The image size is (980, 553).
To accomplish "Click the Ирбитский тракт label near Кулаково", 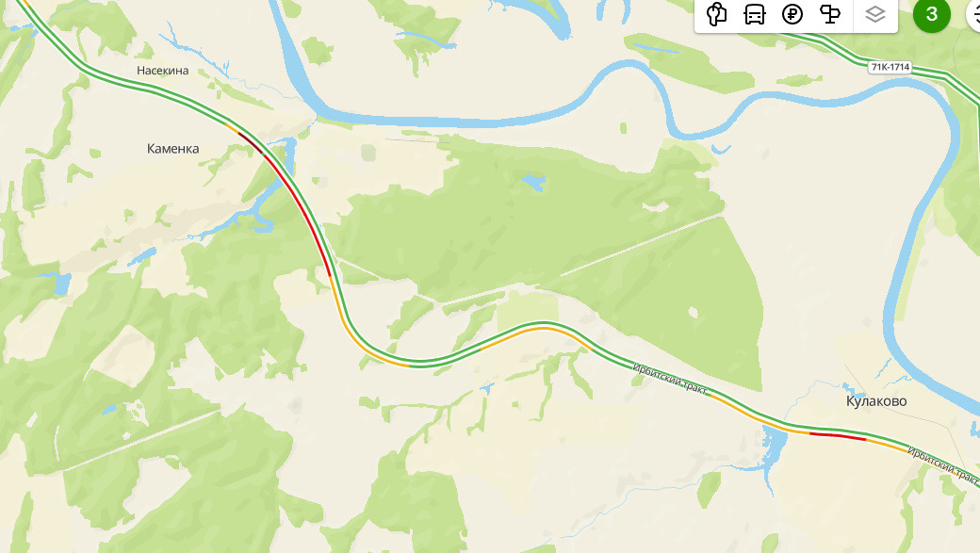I will tap(942, 465).
